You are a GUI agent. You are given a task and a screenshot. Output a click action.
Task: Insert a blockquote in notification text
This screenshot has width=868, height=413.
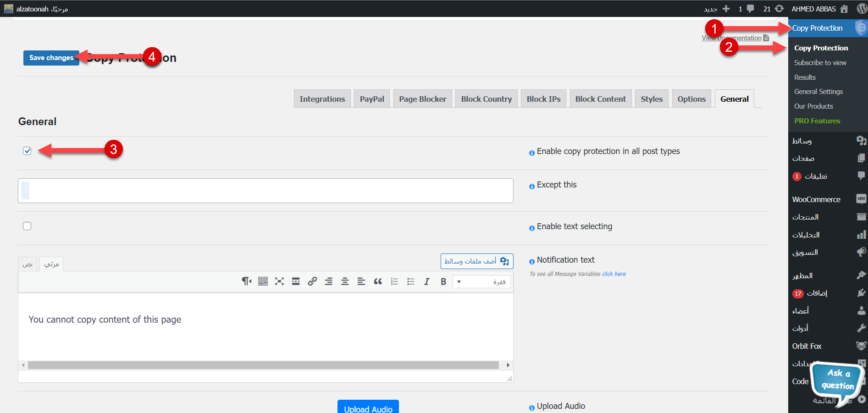[378, 281]
